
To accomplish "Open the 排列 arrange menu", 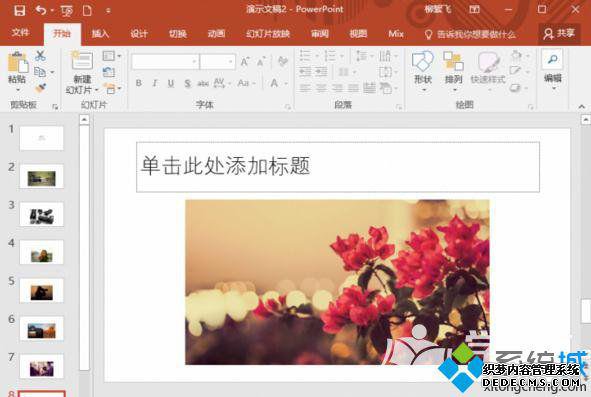I will click(453, 71).
